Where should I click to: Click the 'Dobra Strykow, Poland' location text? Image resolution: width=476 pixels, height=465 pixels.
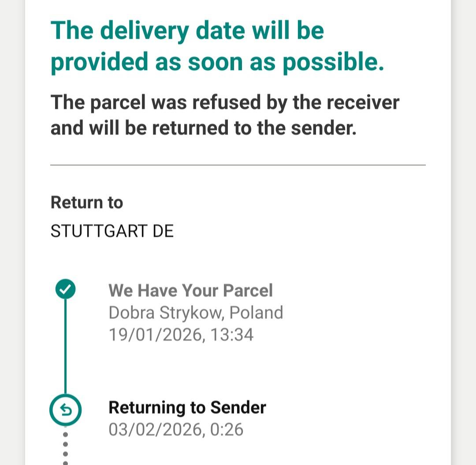pos(195,312)
